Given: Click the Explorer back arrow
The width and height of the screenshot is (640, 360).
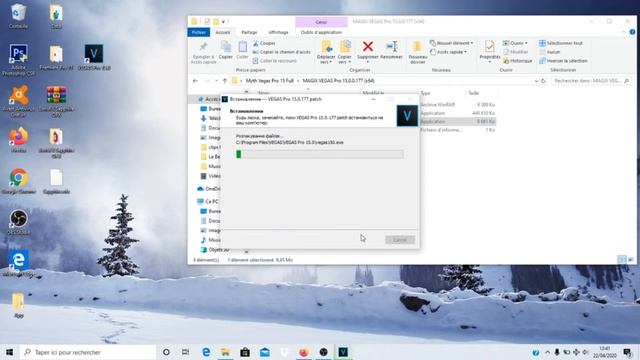Looking at the screenshot, I should click(x=195, y=81).
